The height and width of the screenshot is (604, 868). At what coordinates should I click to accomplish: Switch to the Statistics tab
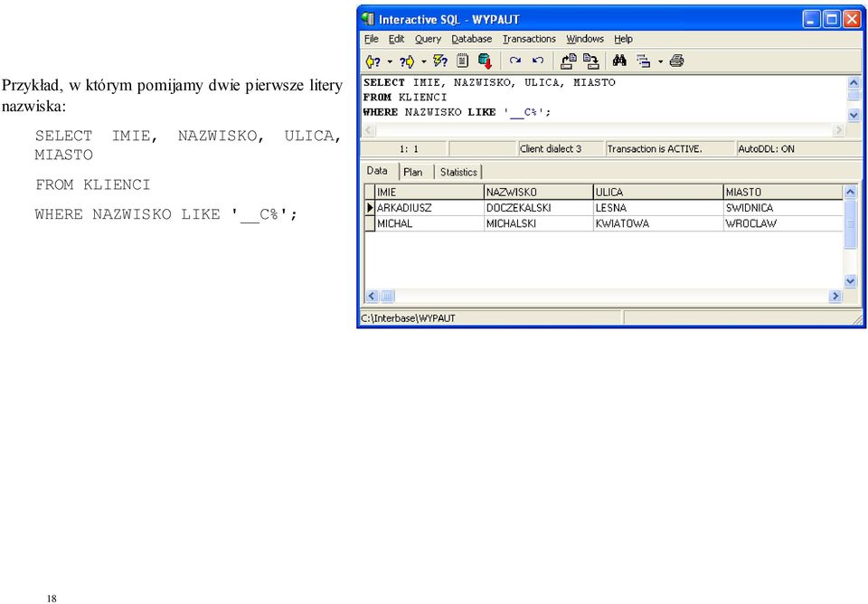[x=458, y=172]
